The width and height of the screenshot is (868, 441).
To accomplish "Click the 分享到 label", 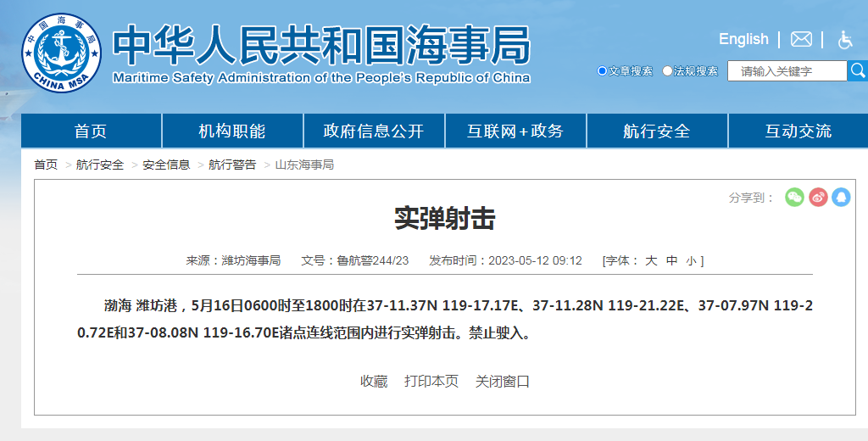I will pyautogui.click(x=751, y=198).
